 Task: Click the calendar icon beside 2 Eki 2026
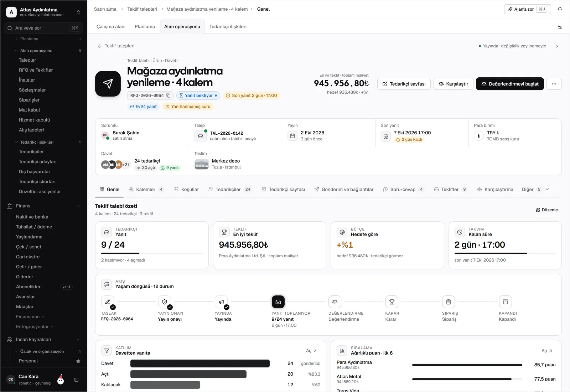(x=292, y=136)
